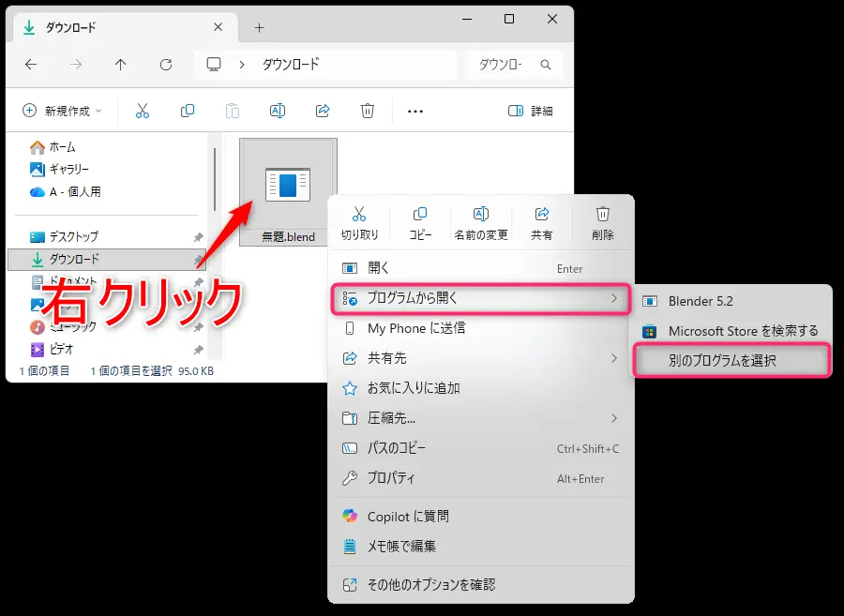Expand プログラムから開く submenu
The height and width of the screenshot is (616, 844).
[x=481, y=298]
